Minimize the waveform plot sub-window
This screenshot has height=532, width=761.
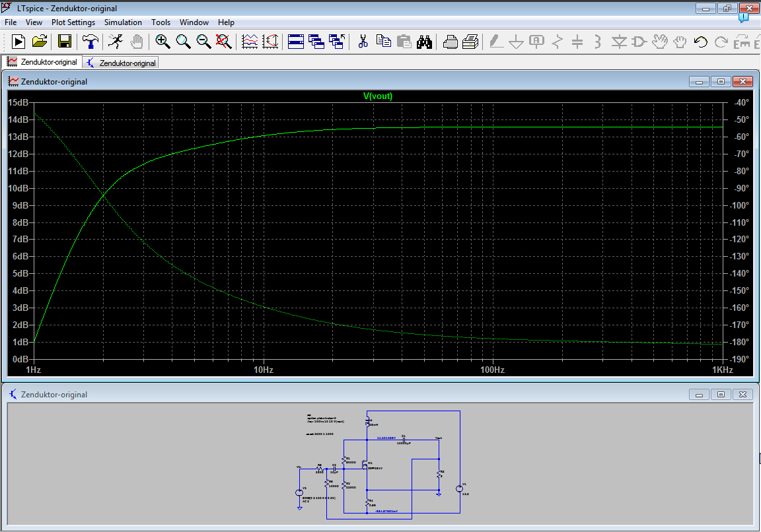pyautogui.click(x=700, y=81)
